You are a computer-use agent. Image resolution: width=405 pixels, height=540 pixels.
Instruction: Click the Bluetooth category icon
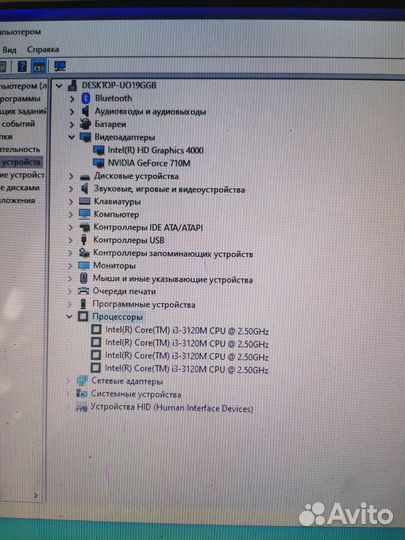coord(86,98)
